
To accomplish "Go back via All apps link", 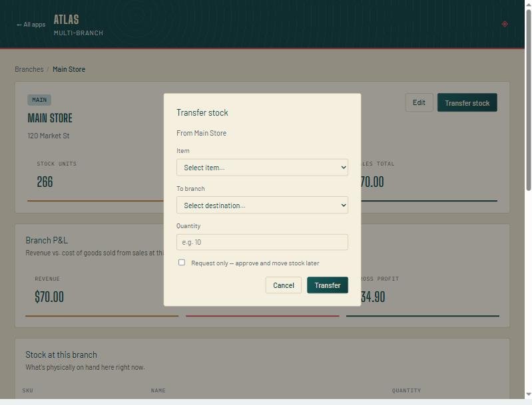I will point(31,25).
